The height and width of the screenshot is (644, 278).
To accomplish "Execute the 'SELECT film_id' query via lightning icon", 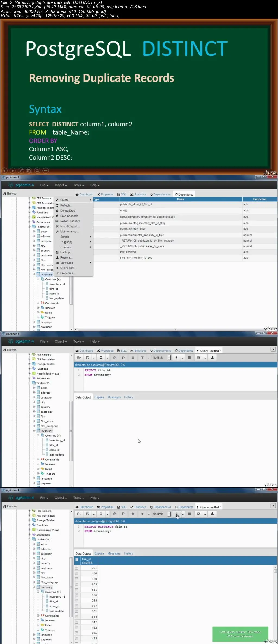I will point(176,357).
